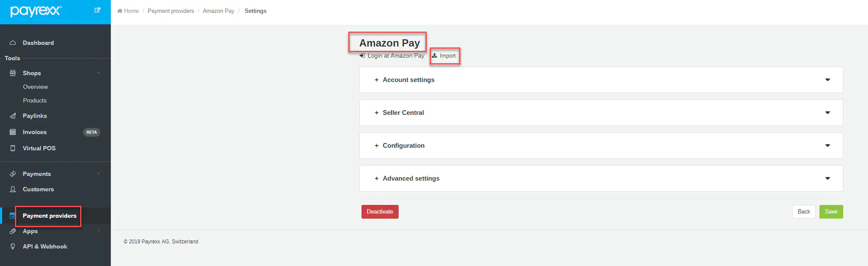Click Login at Amazon Pay link
This screenshot has width=868, height=266.
395,56
